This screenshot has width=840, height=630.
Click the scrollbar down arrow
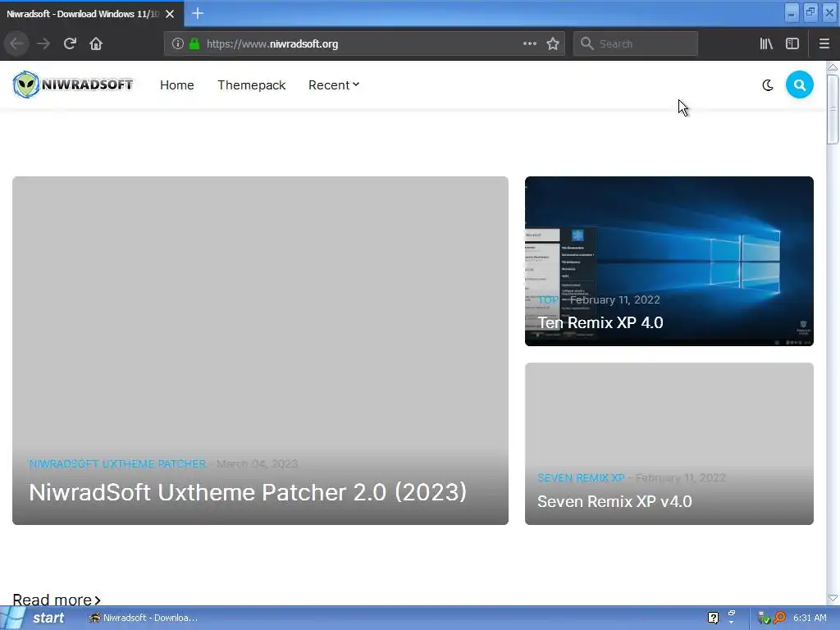pyautogui.click(x=833, y=598)
